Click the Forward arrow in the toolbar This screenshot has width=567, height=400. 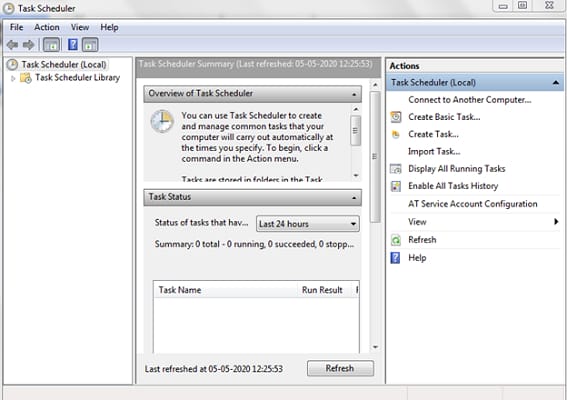(28, 45)
